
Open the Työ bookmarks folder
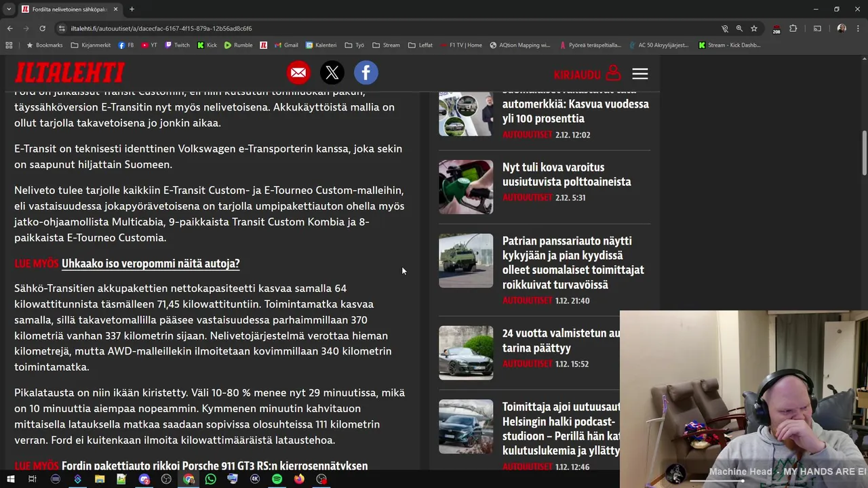pos(355,45)
